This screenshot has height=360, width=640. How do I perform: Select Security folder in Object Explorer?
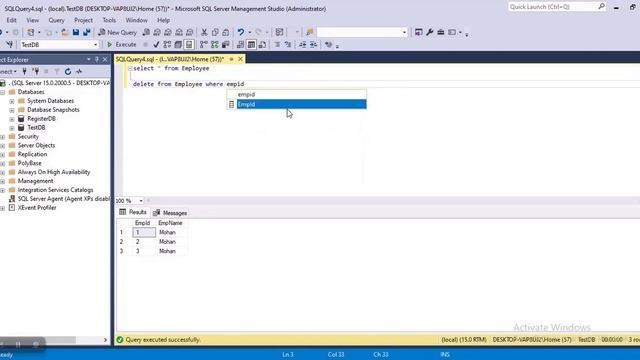[28, 136]
